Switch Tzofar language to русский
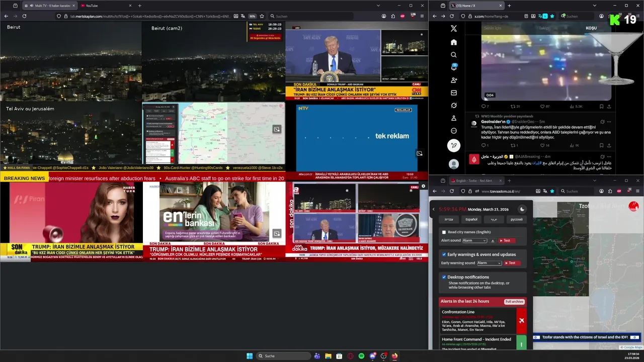This screenshot has height=362, width=644. pos(517,219)
